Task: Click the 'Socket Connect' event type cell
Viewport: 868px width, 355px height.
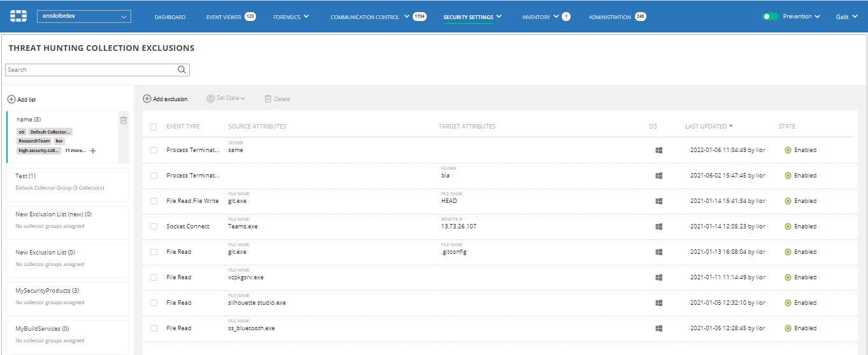Action: click(x=188, y=226)
